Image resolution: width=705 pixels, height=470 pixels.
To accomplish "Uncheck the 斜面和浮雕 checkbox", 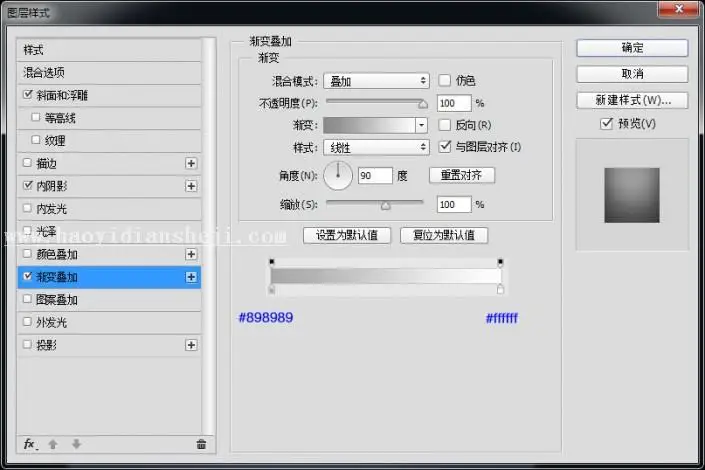I will 28,94.
